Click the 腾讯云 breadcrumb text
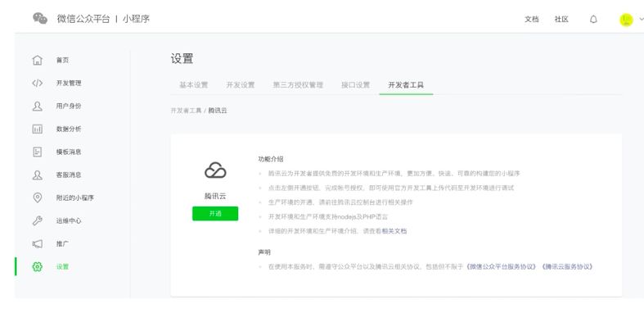The height and width of the screenshot is (313, 644). pos(218,111)
